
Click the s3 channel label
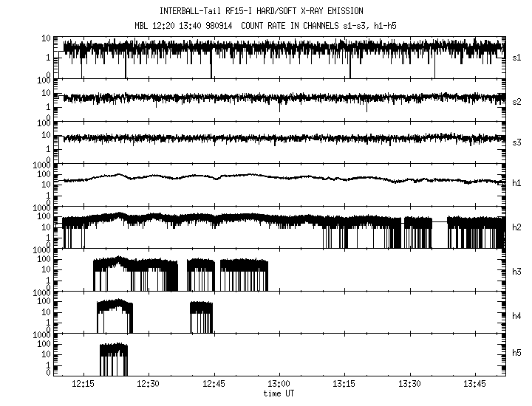pyautogui.click(x=517, y=142)
